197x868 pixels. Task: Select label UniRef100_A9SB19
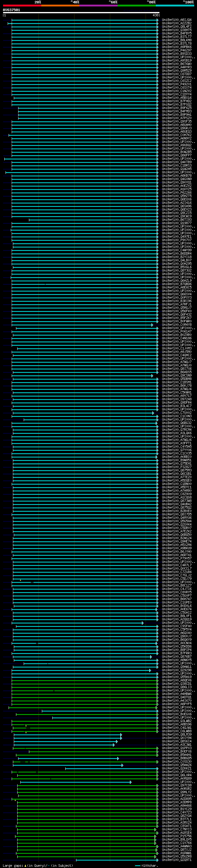(176, 61)
